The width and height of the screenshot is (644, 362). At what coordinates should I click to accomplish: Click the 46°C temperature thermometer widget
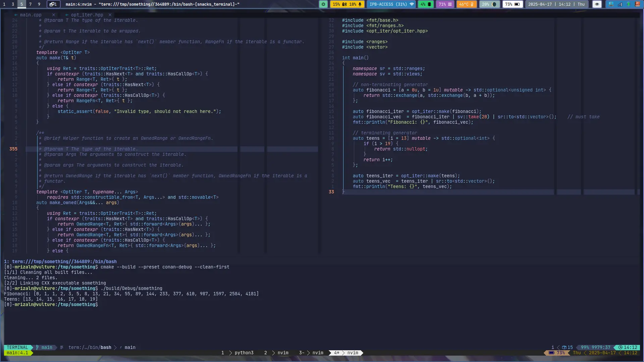tap(466, 4)
